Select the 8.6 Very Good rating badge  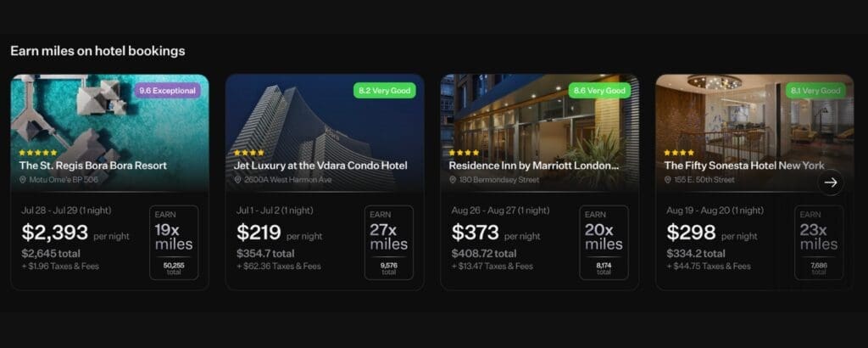click(x=599, y=90)
